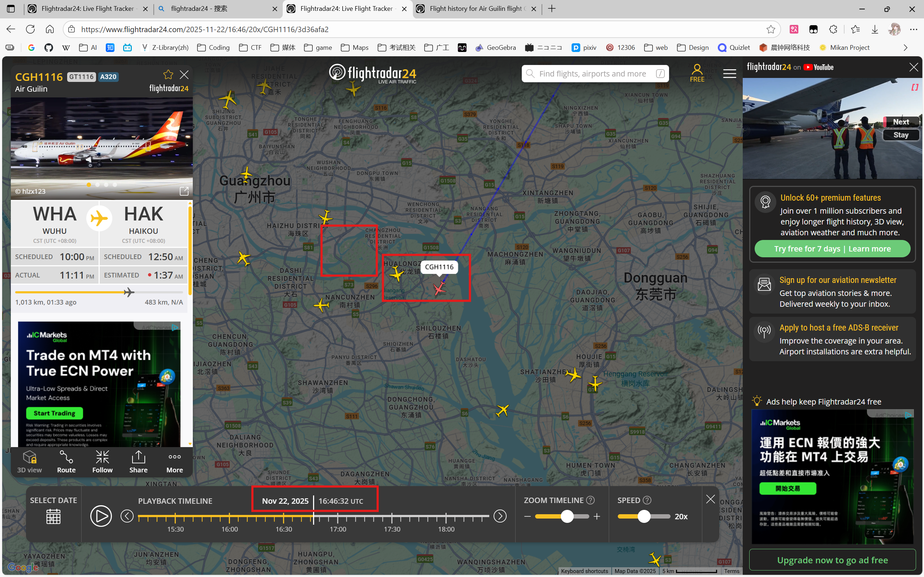The width and height of the screenshot is (924, 577).
Task: Focus the Find flights search field
Action: tap(593, 74)
